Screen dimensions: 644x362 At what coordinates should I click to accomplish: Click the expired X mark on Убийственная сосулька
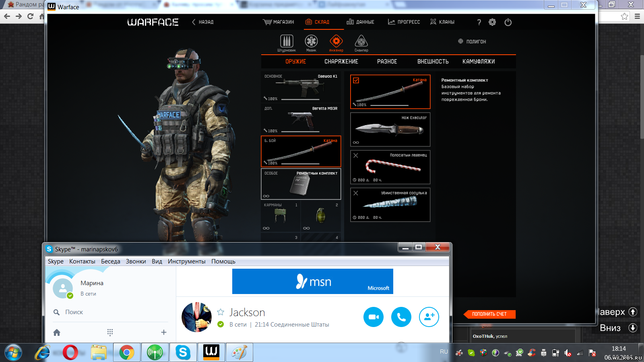click(356, 193)
